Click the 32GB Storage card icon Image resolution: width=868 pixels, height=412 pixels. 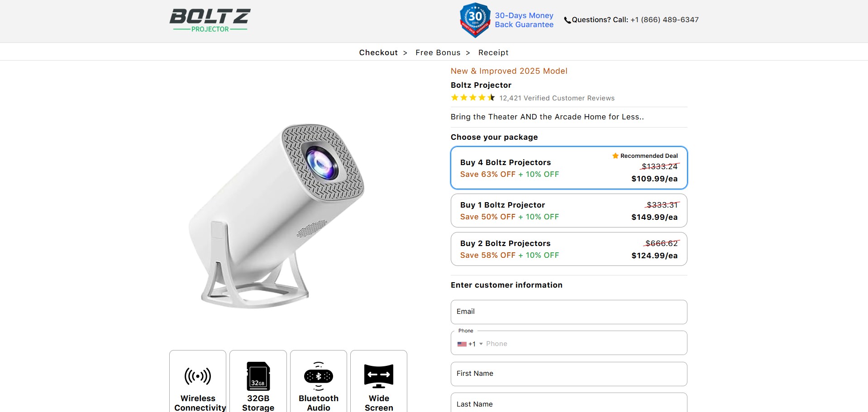click(x=258, y=376)
